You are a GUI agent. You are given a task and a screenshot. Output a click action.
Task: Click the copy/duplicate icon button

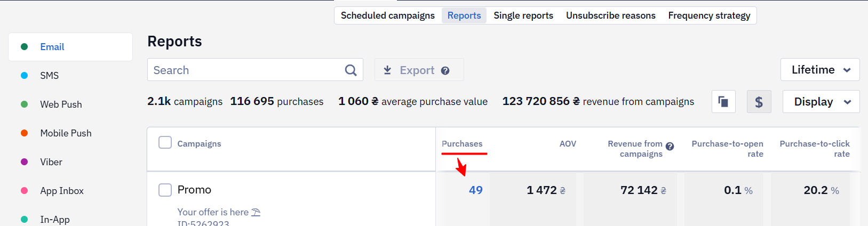[723, 101]
